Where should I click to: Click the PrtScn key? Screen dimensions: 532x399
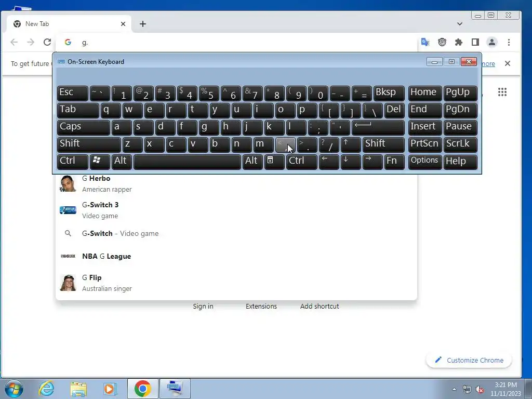coord(425,144)
